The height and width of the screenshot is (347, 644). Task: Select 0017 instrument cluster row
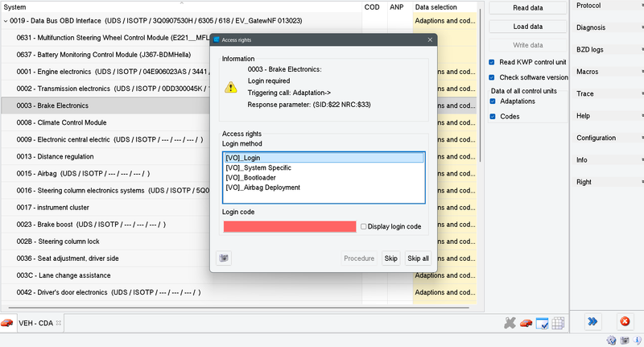(105, 208)
